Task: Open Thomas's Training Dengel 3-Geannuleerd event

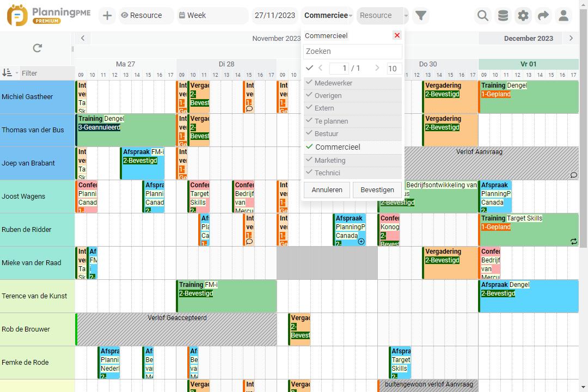Action: click(126, 130)
